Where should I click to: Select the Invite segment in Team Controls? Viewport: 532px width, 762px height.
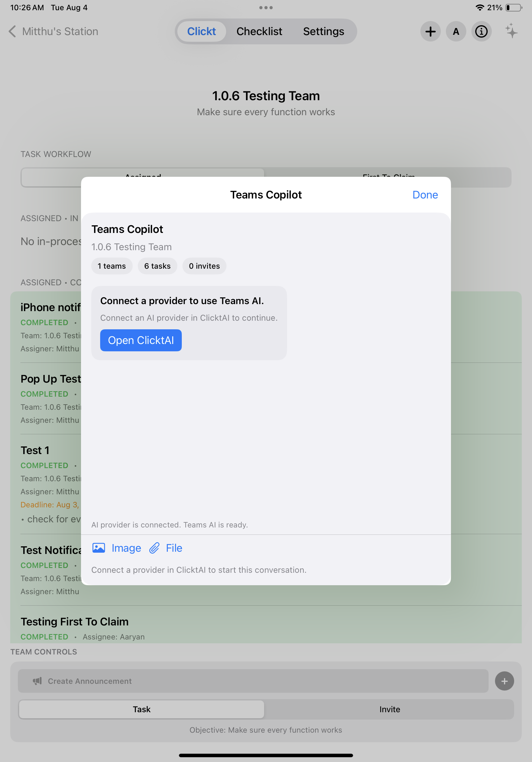pyautogui.click(x=389, y=709)
